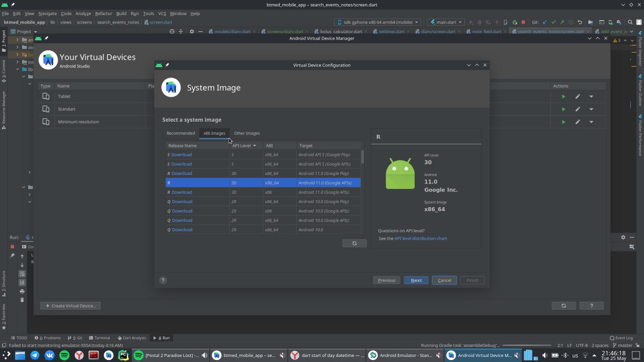The width and height of the screenshot is (644, 362).
Task: Open the Problems tool window
Action: pyautogui.click(x=47, y=338)
